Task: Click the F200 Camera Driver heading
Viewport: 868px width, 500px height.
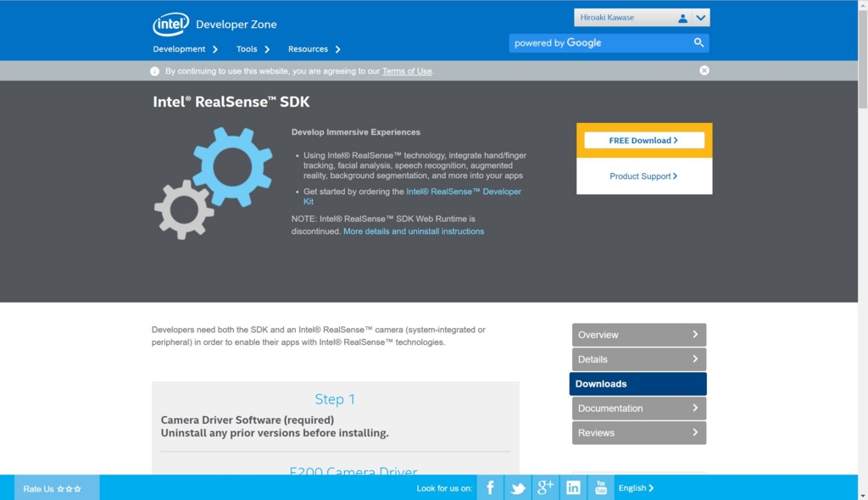Action: (353, 470)
